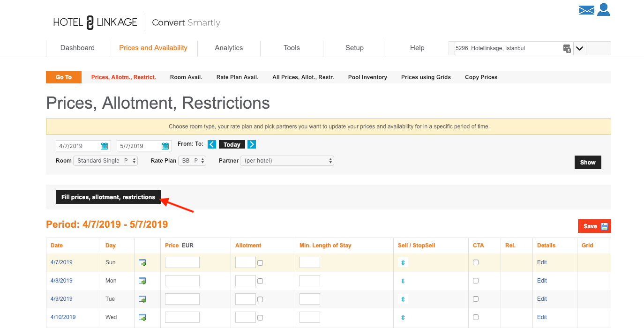Enable CTA checkbox for 4/7/2019
This screenshot has height=328, width=644.
[x=476, y=262]
